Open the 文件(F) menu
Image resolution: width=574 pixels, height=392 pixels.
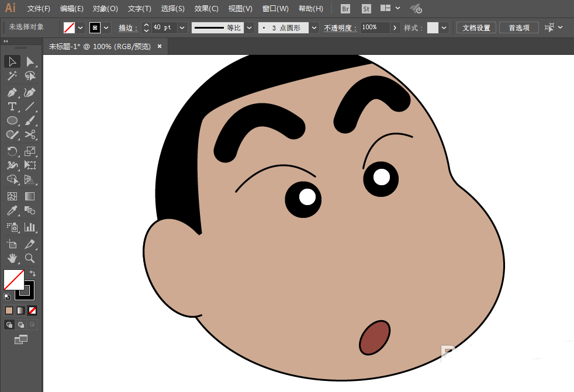pyautogui.click(x=39, y=9)
